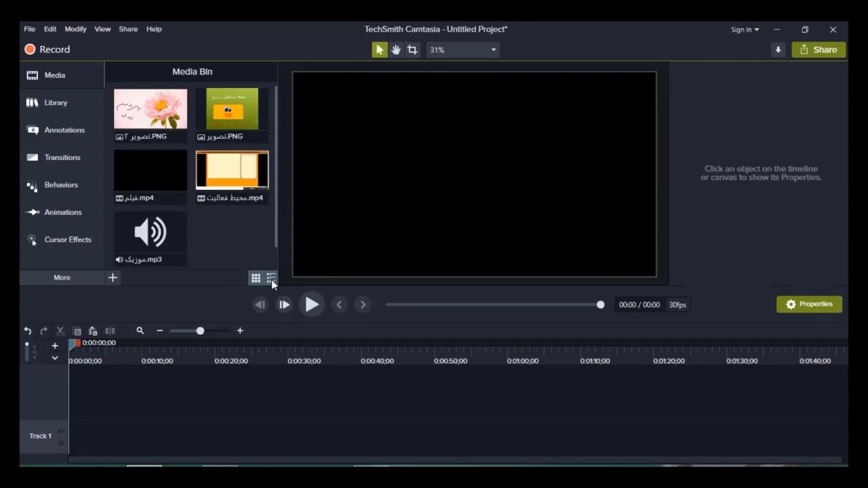
Task: Click the download arrow icon beside Share
Action: click(x=778, y=49)
